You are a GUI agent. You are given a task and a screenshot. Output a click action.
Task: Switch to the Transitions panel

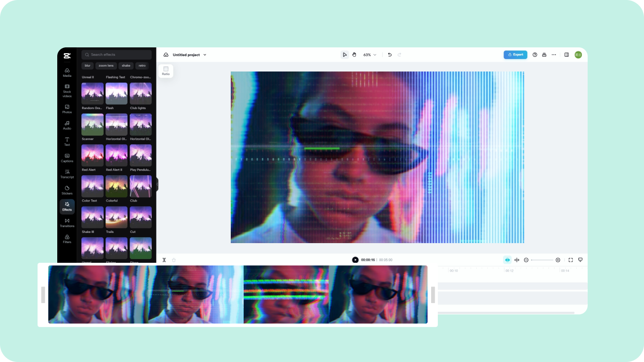tap(67, 223)
